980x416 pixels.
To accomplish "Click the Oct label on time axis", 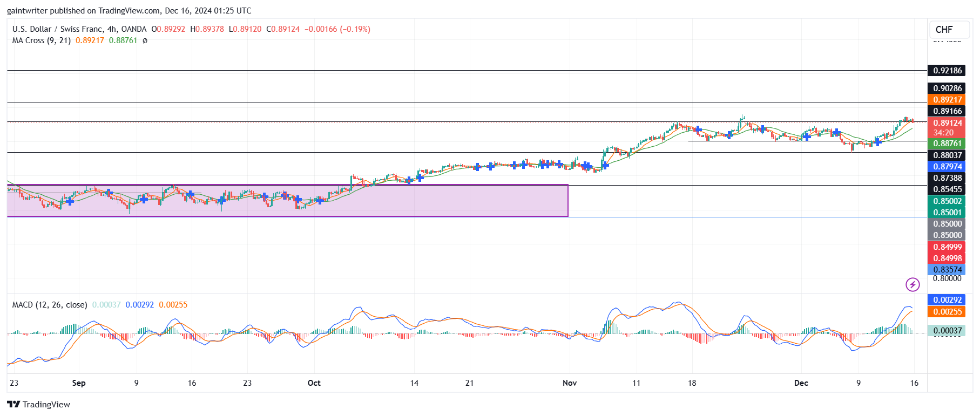I will (314, 383).
